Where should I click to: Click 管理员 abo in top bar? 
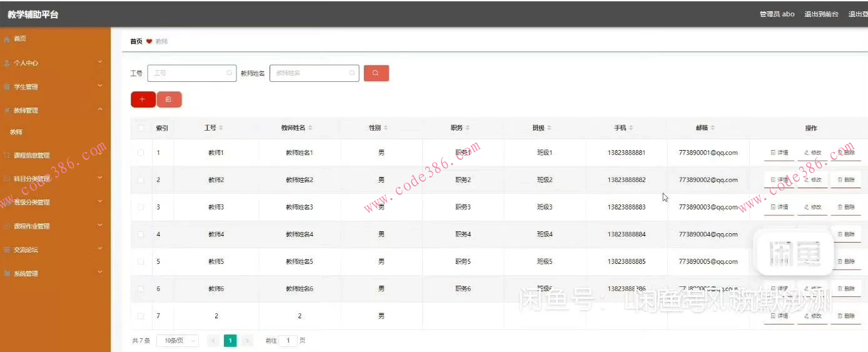[x=777, y=14]
